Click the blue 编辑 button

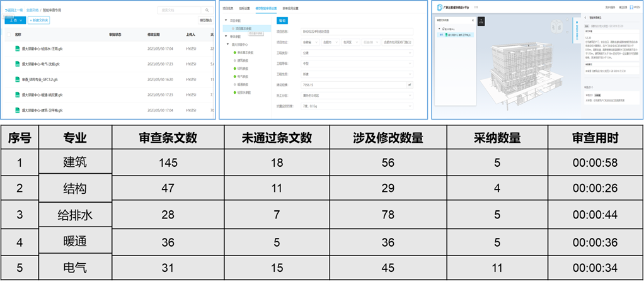pos(282,20)
